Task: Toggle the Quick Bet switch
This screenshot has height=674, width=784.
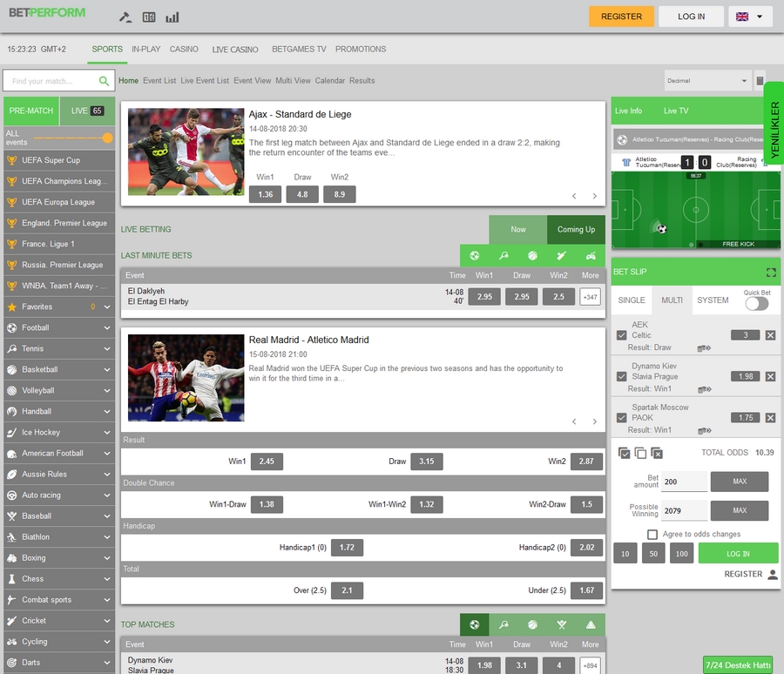Action: pos(756,304)
